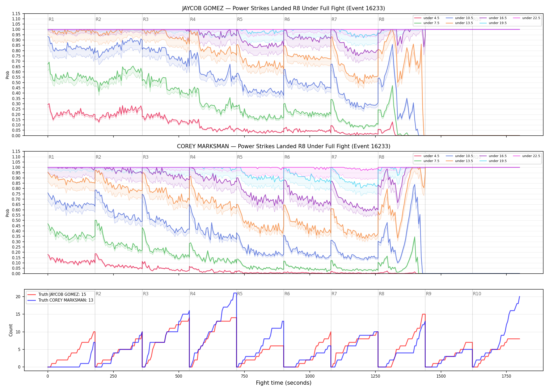Click the 'Prob' axis label of the Marksman chart

pos(7,213)
